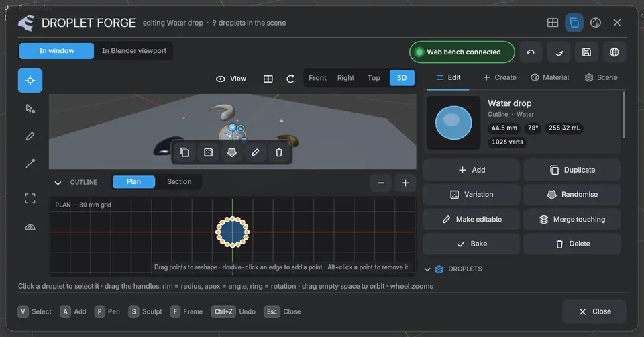Image resolution: width=644 pixels, height=337 pixels.
Task: Select the Front view
Action: click(x=317, y=78)
